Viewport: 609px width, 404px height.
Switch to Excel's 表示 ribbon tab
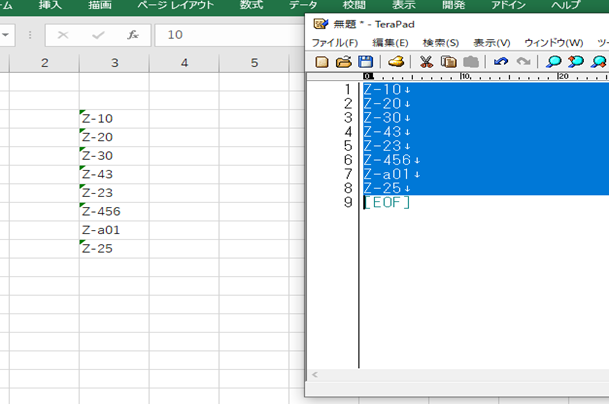coord(404,5)
